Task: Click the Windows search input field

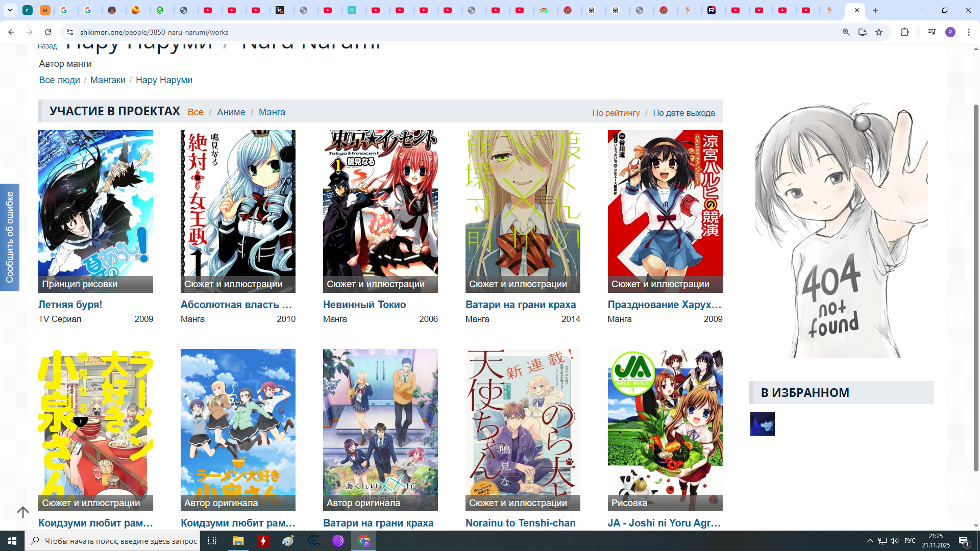Action: pyautogui.click(x=120, y=541)
